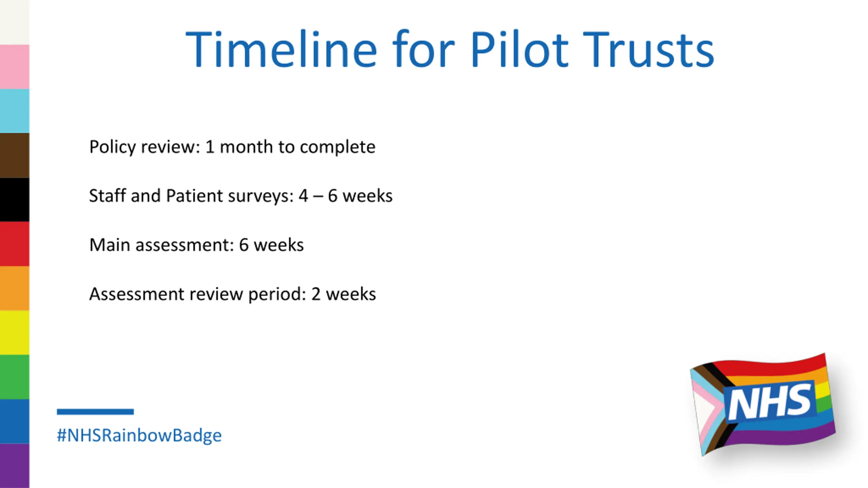Click the light blue sidebar stripe
The image size is (868, 488).
tap(15, 111)
